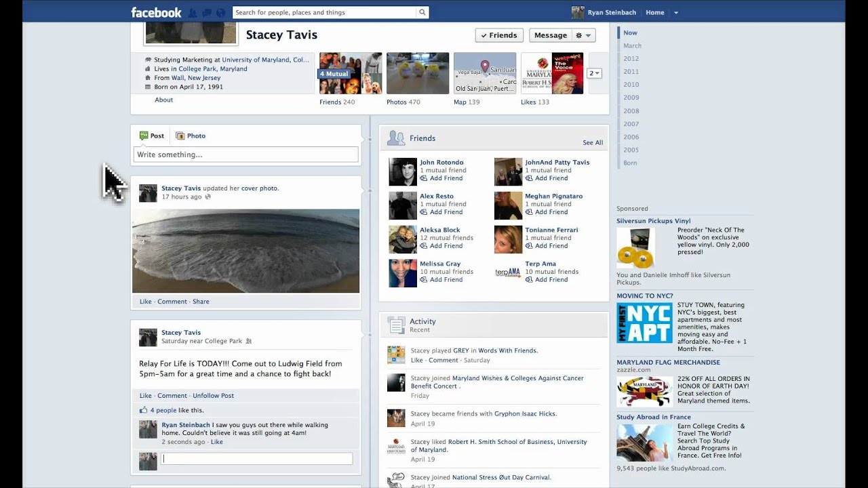
Task: Click the thumbs-up icon beside 4 people
Action: [x=143, y=410]
